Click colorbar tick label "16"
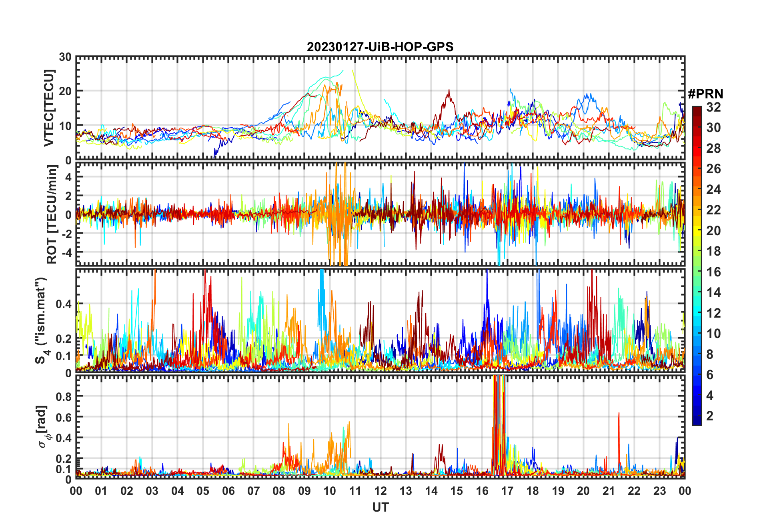The image size is (761, 532). pos(713,272)
